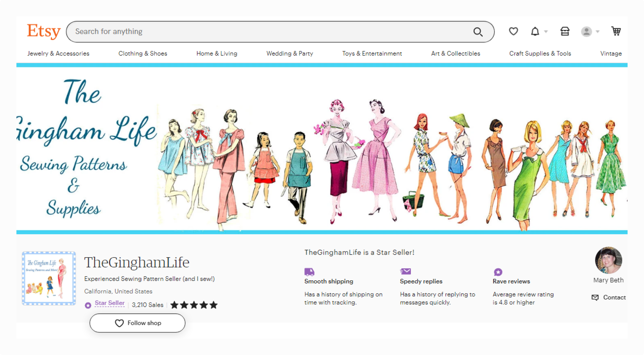The width and height of the screenshot is (644, 355).
Task: Expand the notifications dropdown arrow
Action: (546, 32)
